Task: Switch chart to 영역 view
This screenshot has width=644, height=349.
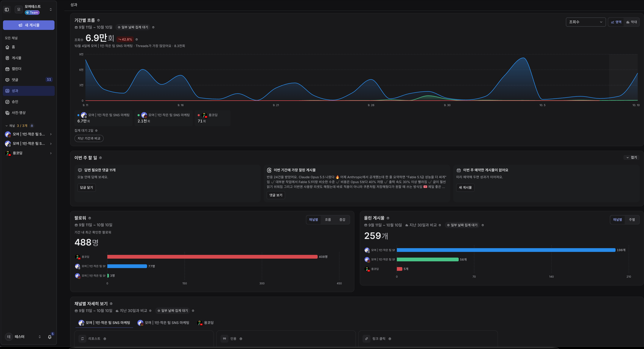Action: coord(616,22)
